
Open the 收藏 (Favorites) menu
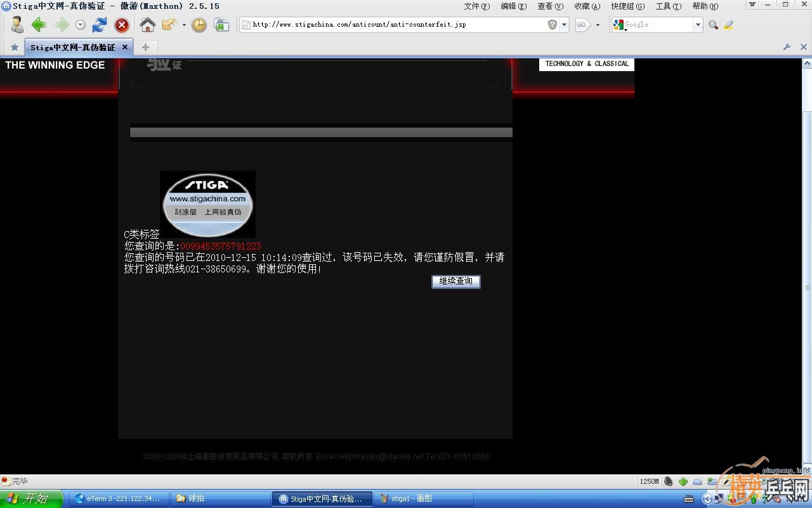(x=586, y=6)
